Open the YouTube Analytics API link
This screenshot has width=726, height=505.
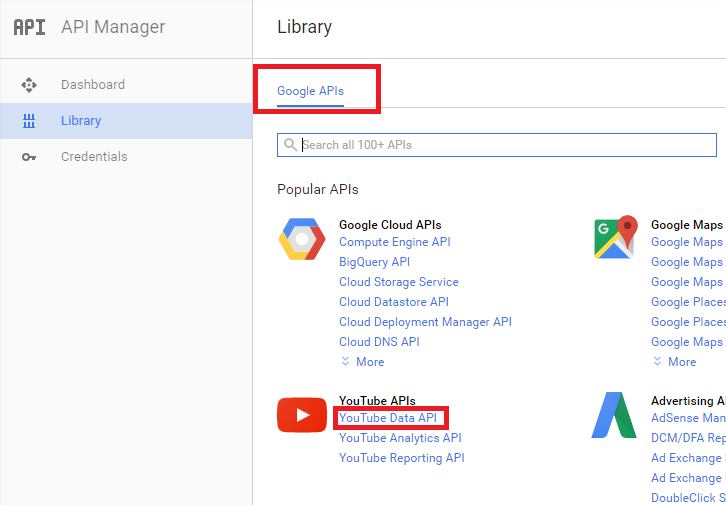click(400, 438)
